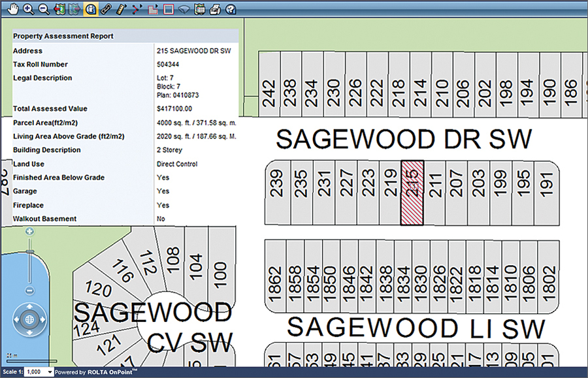Open the Scale dropdown arrow
The height and width of the screenshot is (378, 588).
pos(50,372)
